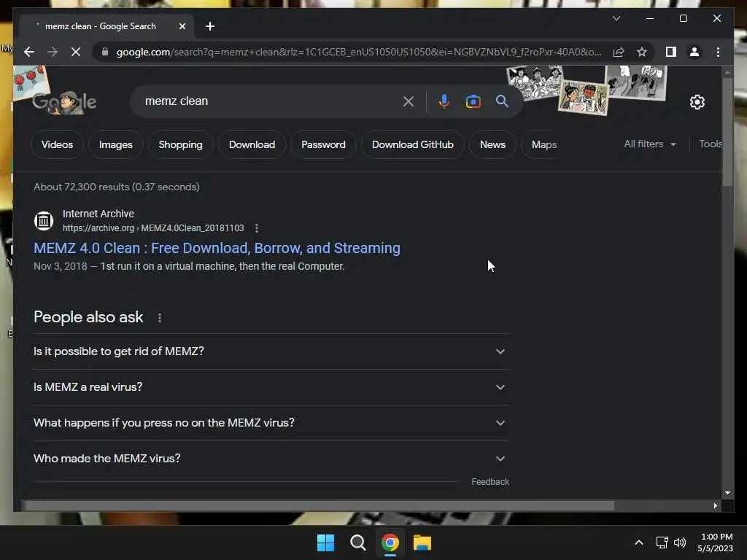Open Google quick settings gear
747x560 pixels.
(x=697, y=101)
